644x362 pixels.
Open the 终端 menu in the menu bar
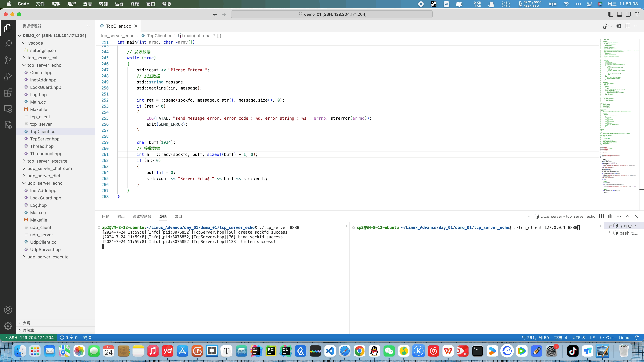coord(135,4)
